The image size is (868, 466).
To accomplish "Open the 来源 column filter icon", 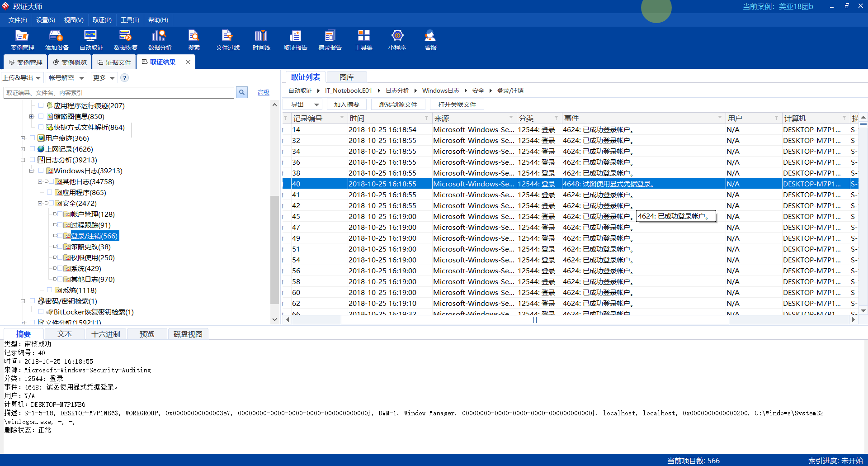I will pos(511,118).
